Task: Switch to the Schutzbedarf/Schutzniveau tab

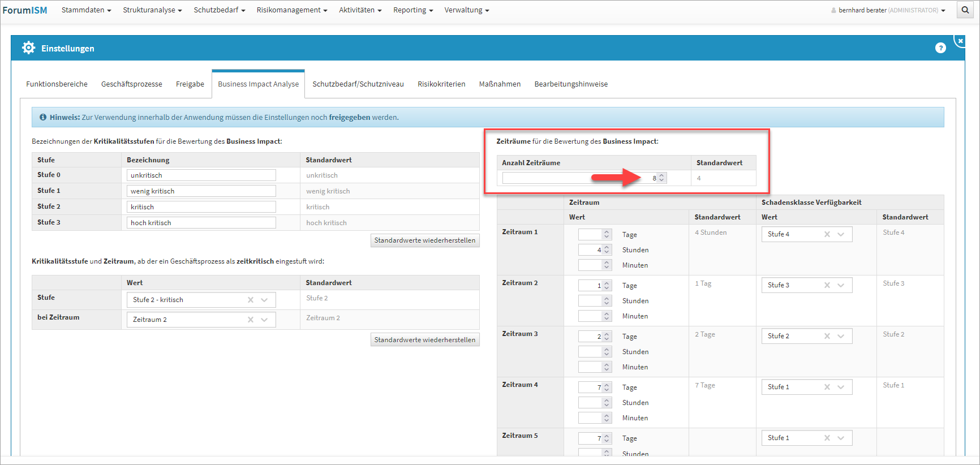Action: [358, 84]
